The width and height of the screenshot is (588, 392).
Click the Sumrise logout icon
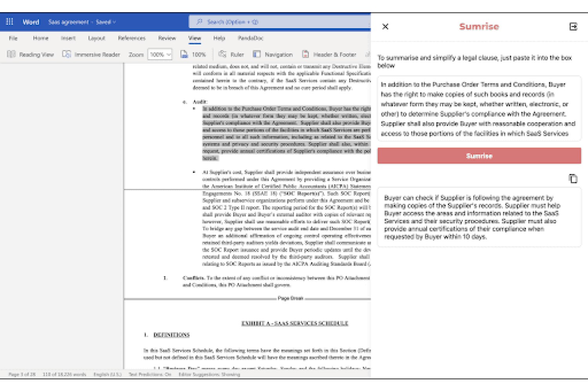pos(573,26)
